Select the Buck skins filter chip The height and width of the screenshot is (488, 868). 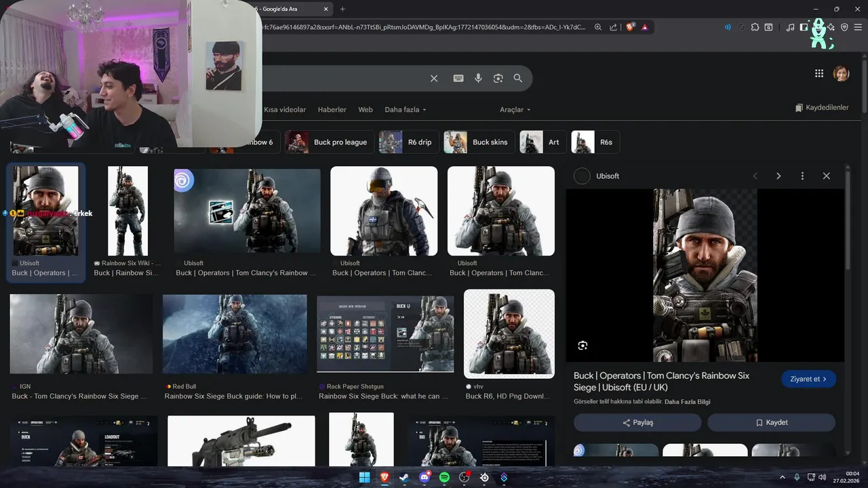[x=479, y=142]
